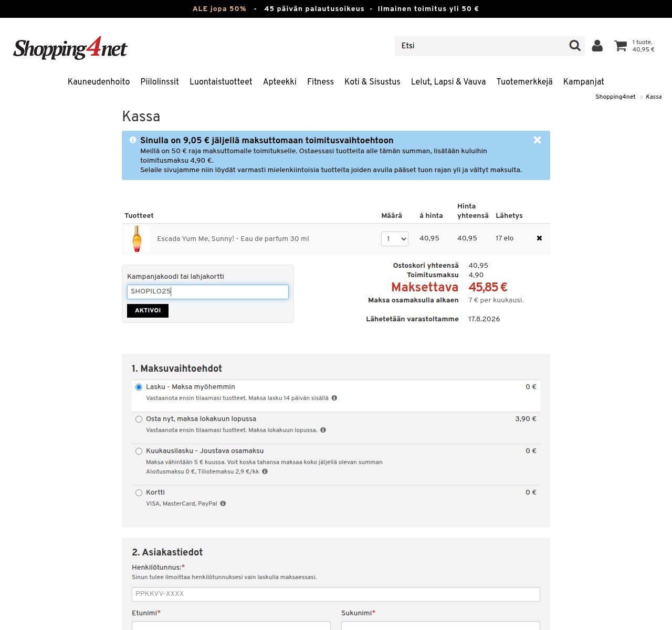Show info for Lasku 14 päivän option

tap(334, 398)
